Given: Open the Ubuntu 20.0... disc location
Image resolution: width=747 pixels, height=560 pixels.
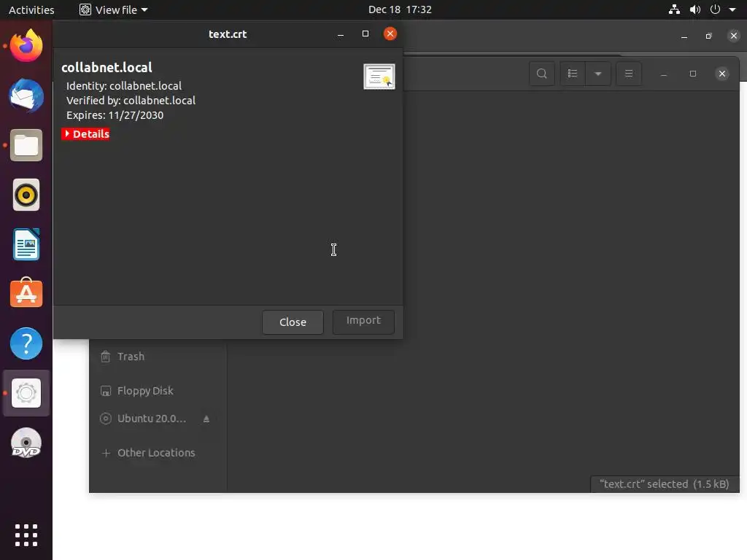Looking at the screenshot, I should tap(152, 419).
